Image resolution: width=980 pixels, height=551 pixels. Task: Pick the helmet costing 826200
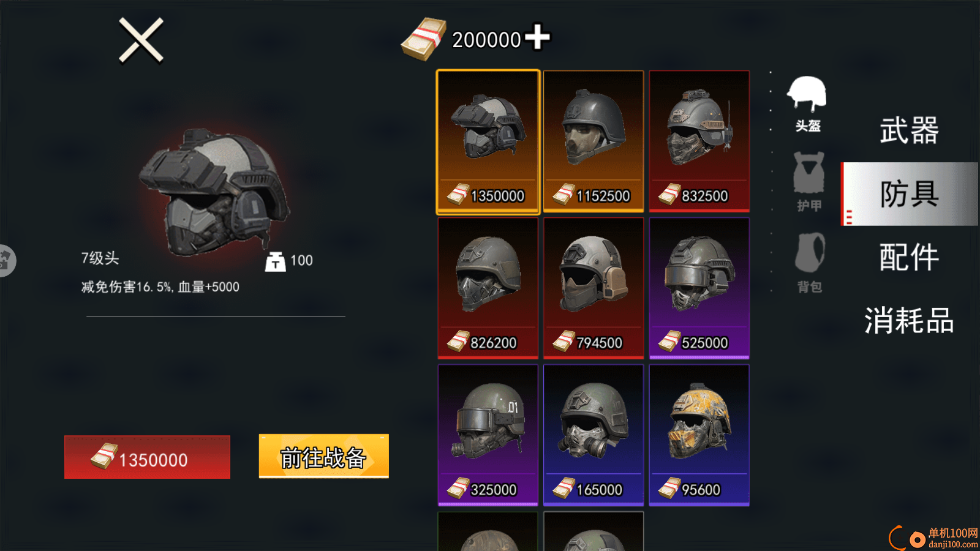click(488, 288)
